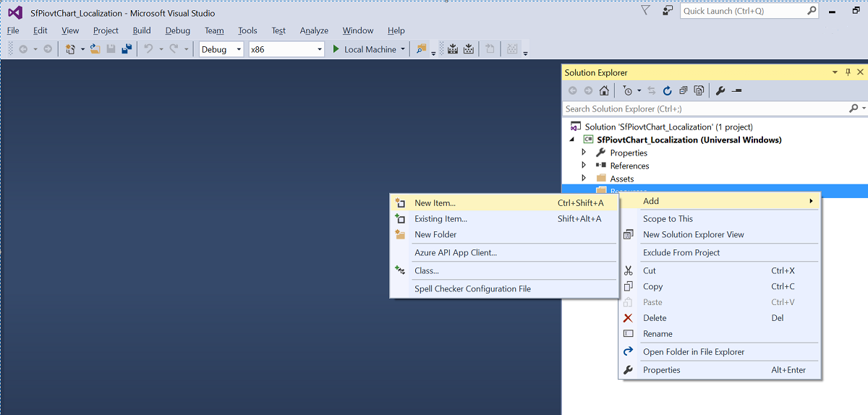The height and width of the screenshot is (415, 868).
Task: Select Copy in context menu
Action: [x=720, y=287]
